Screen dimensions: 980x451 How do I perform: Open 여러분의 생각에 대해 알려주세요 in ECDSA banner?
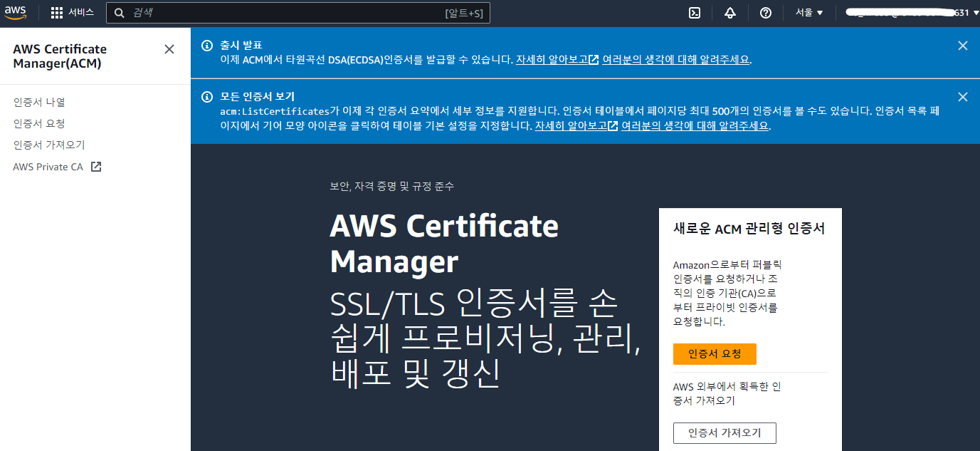(x=676, y=60)
